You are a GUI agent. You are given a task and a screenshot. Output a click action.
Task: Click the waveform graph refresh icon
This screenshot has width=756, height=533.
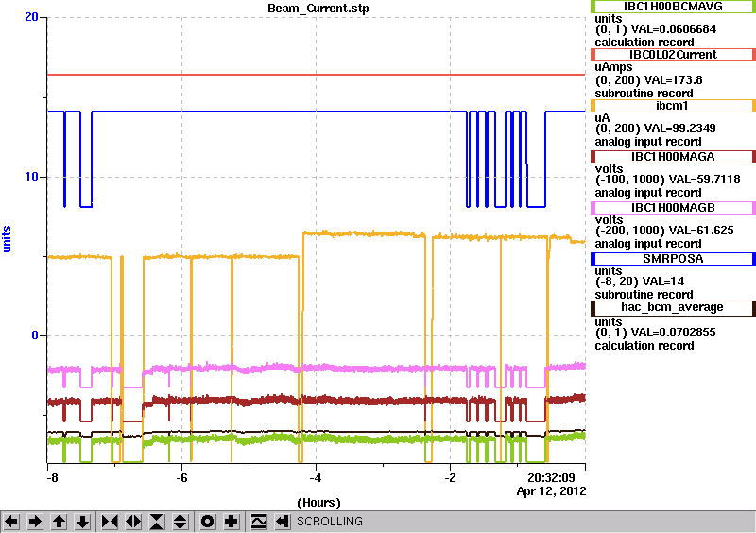pyautogui.click(x=259, y=522)
